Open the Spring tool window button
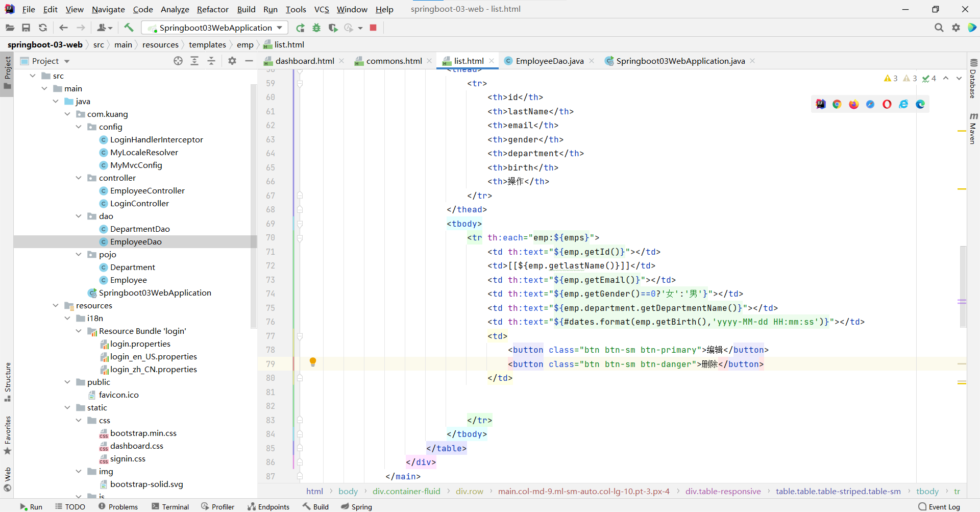This screenshot has height=512, width=980. pos(356,506)
